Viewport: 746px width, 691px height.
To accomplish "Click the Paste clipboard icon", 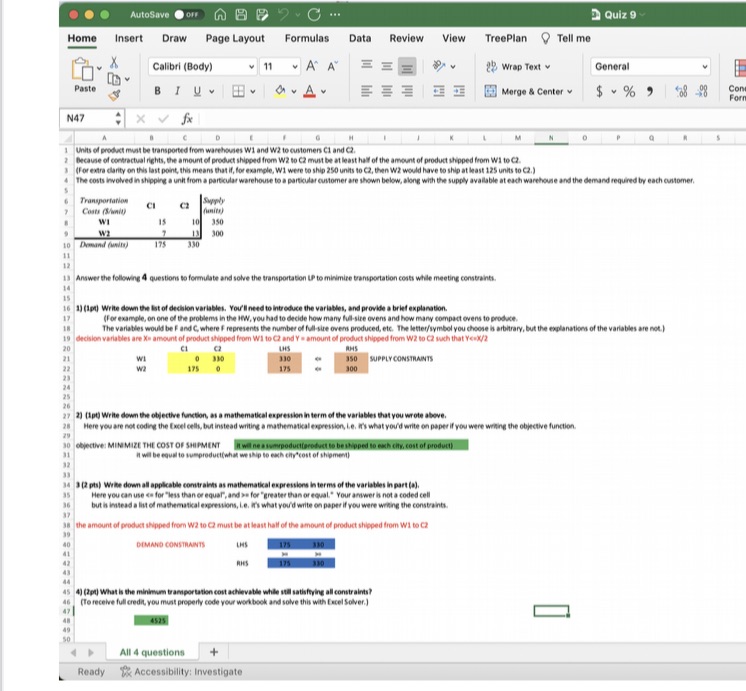I will (83, 69).
